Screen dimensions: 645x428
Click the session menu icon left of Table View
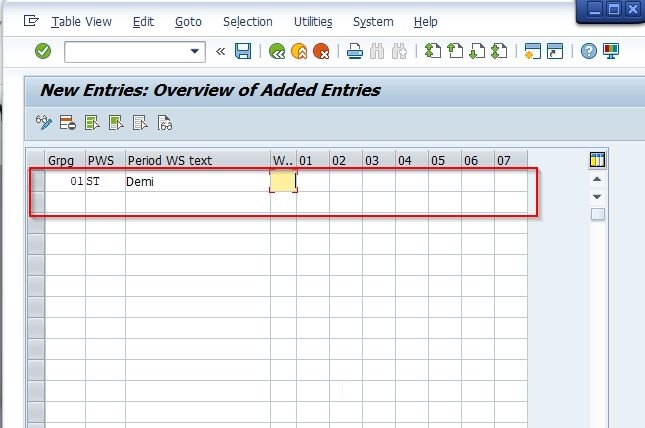(x=31, y=21)
